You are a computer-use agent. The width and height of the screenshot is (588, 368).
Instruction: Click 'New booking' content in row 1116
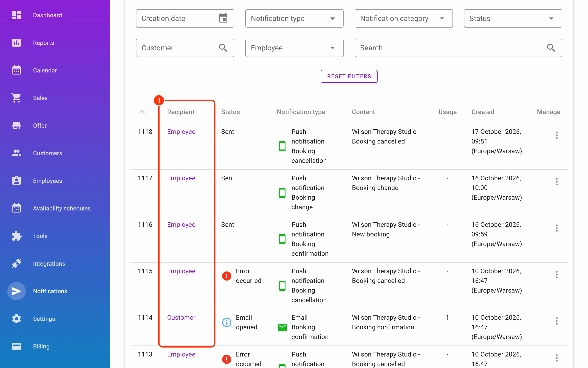(370, 234)
